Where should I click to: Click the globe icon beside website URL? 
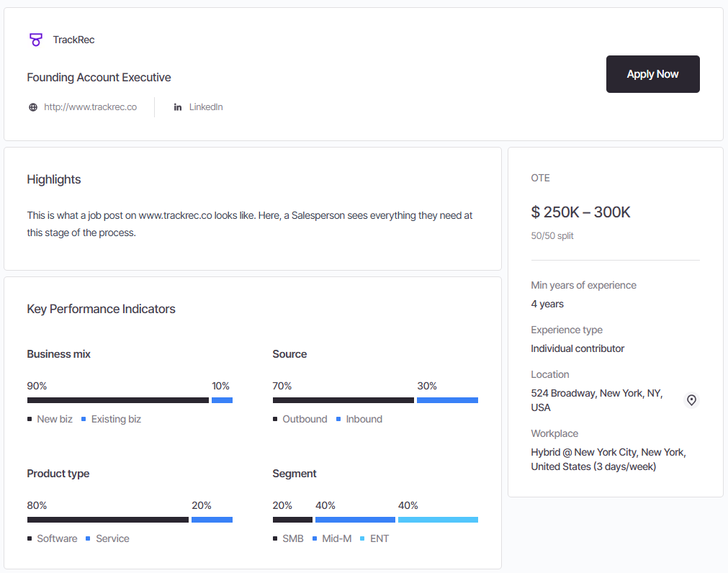coord(33,107)
